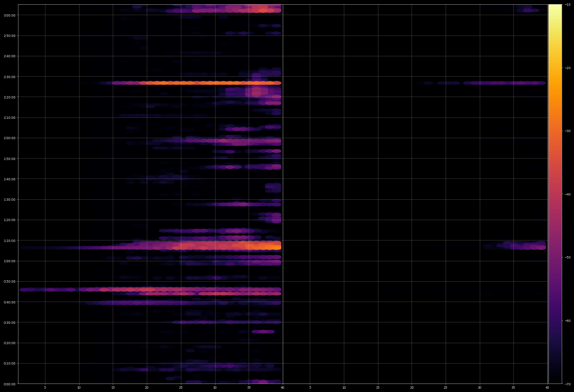
Task: Click x-axis label 30 of the left plot
Action: [215, 388]
